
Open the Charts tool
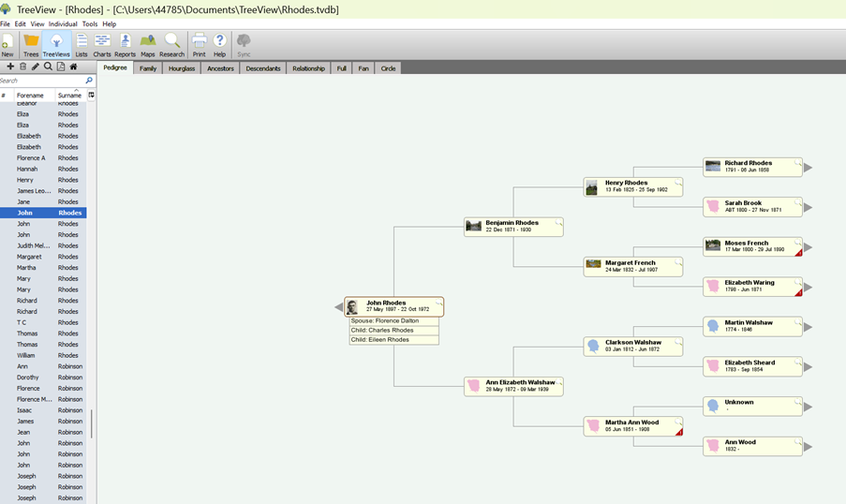point(102,44)
